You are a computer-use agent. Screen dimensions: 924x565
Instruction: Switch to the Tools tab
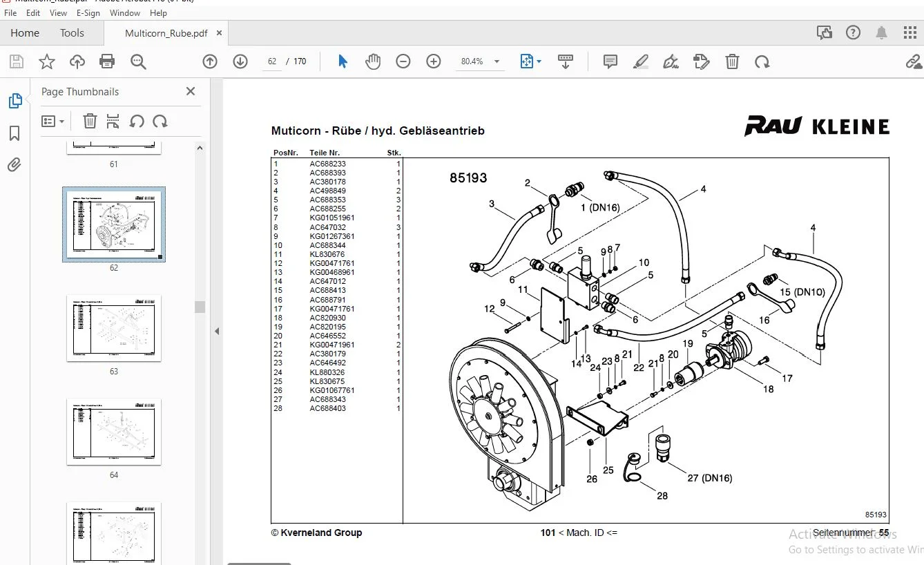pos(72,32)
